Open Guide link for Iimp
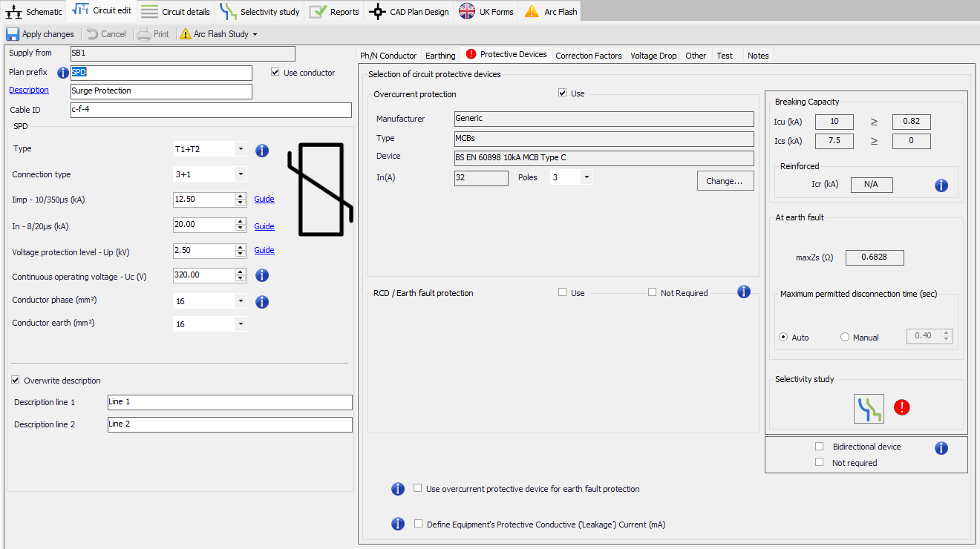Viewport: 980px width, 549px height. (264, 199)
